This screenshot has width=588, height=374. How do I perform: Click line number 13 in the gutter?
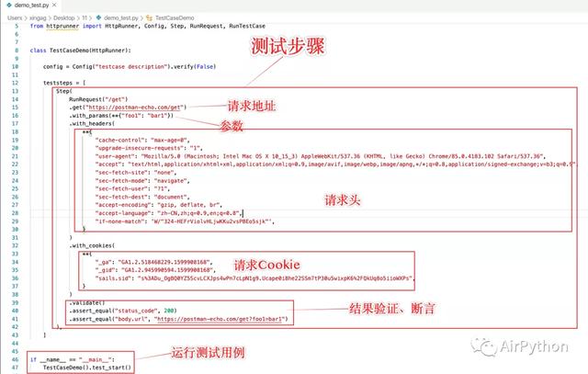(x=15, y=91)
